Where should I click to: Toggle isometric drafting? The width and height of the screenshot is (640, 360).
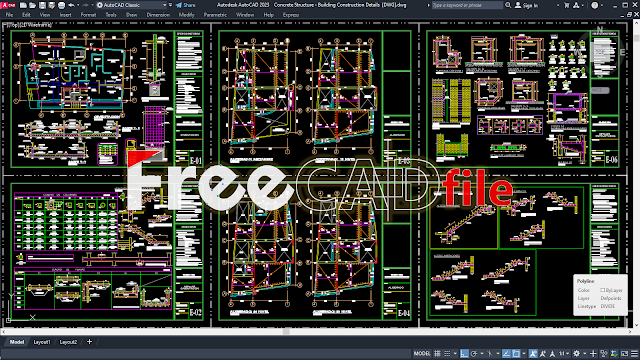pyautogui.click(x=490, y=354)
